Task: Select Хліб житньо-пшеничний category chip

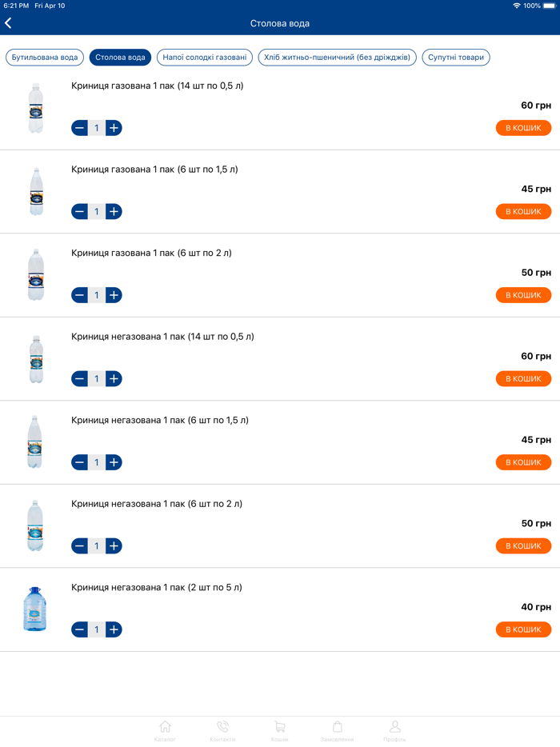Action: click(x=337, y=58)
